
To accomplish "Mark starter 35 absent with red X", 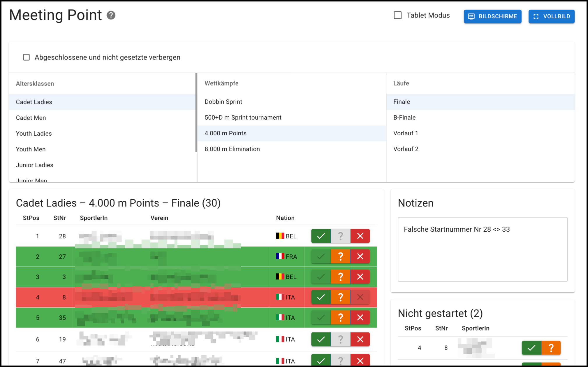I will [x=360, y=317].
